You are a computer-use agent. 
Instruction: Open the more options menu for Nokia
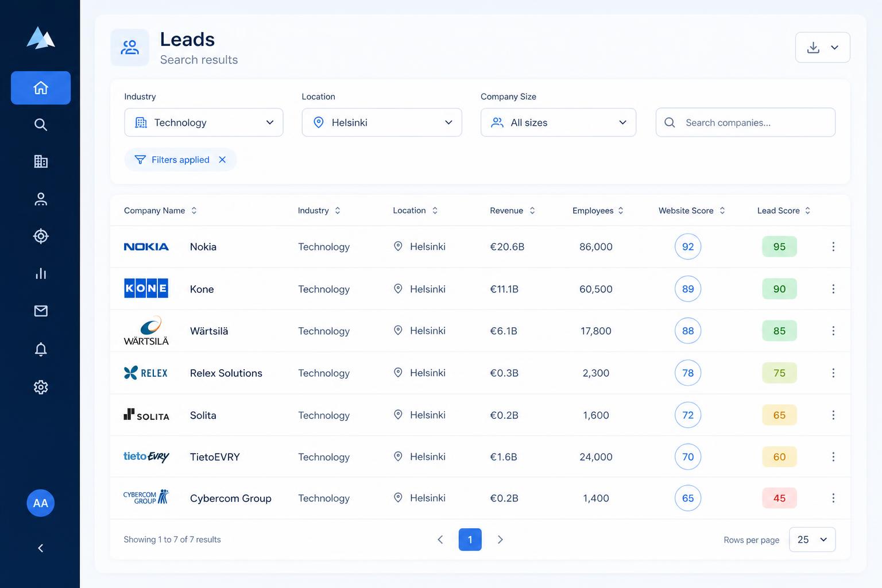pos(833,247)
